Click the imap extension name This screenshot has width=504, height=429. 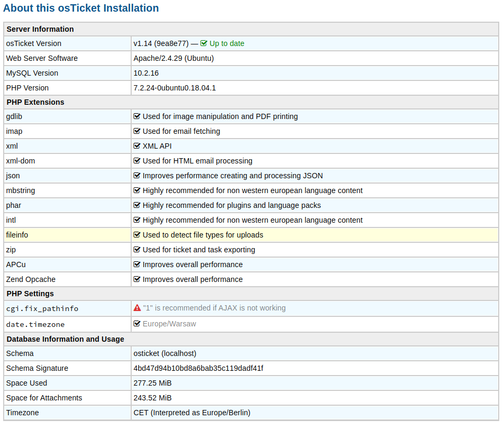point(14,131)
